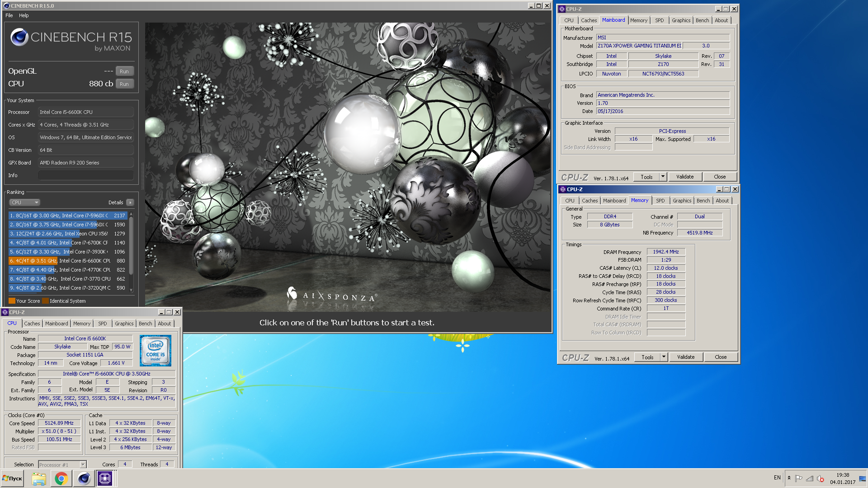This screenshot has width=868, height=488.
Task: Open Bench tab in the Mainboard CPU-Z window
Action: [702, 20]
